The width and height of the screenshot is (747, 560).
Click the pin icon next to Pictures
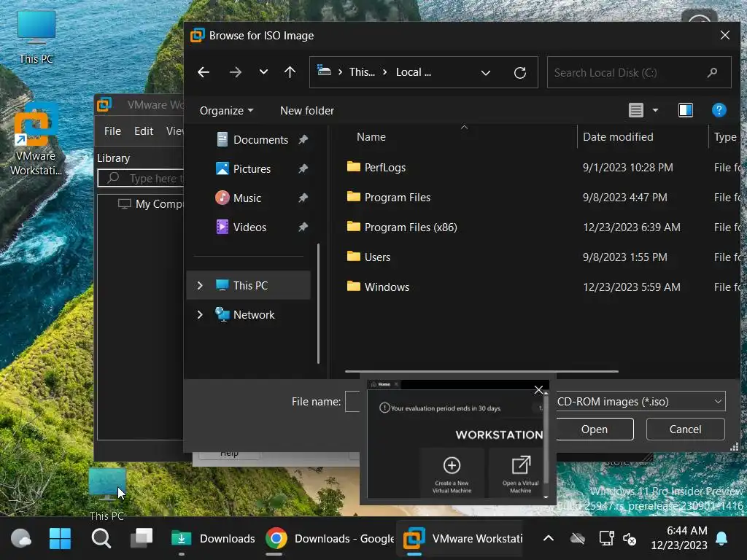[x=303, y=168]
